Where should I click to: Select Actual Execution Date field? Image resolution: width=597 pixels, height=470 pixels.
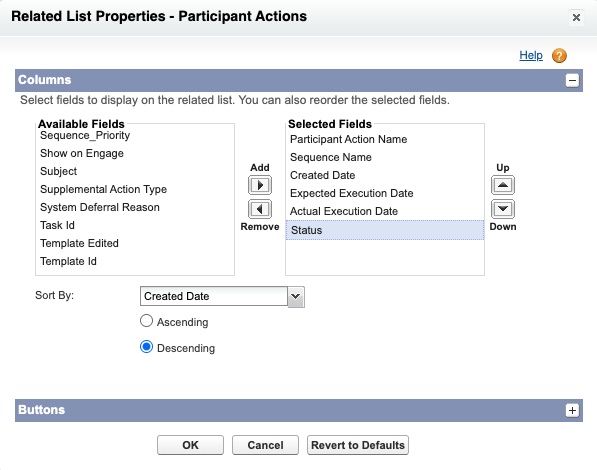[x=385, y=211]
